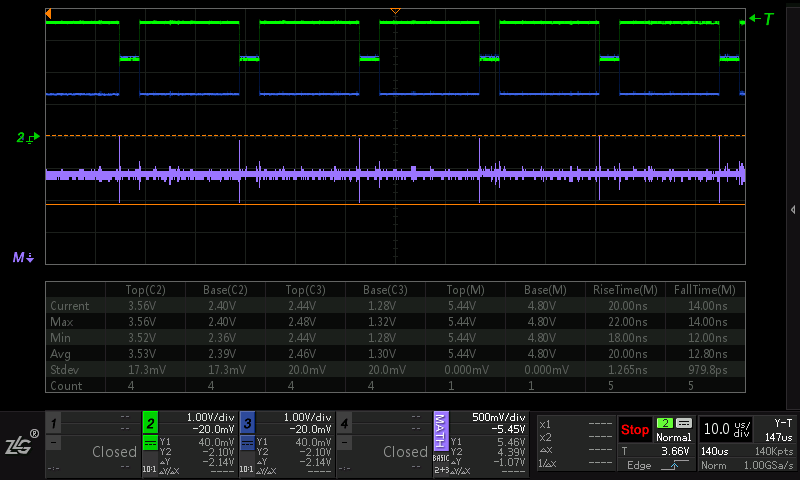Open closed channel 1 box

(93, 444)
